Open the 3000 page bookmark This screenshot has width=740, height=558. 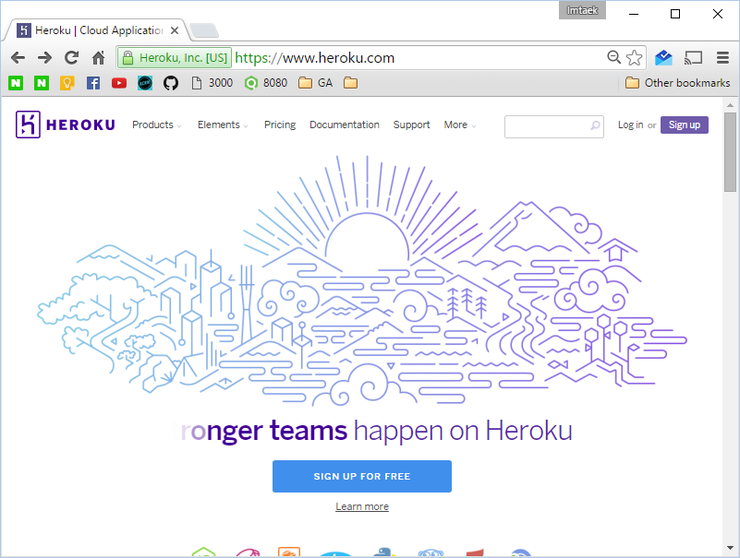click(x=212, y=83)
